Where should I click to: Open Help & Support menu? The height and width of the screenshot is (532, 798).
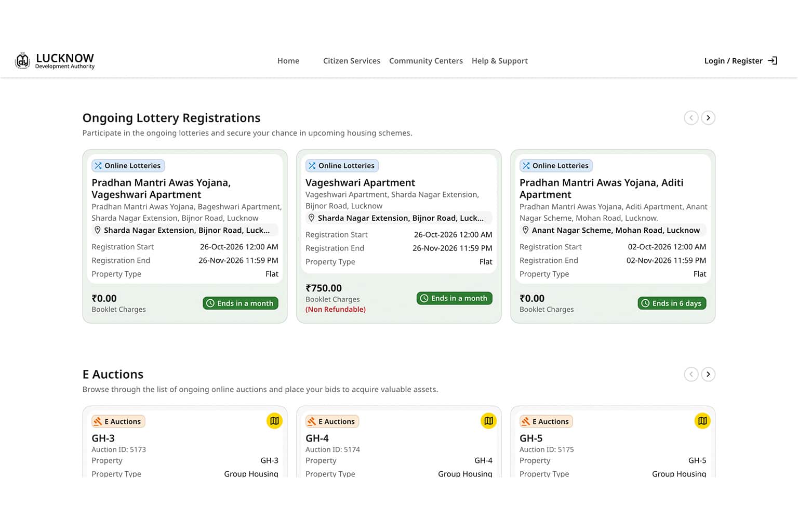[500, 61]
